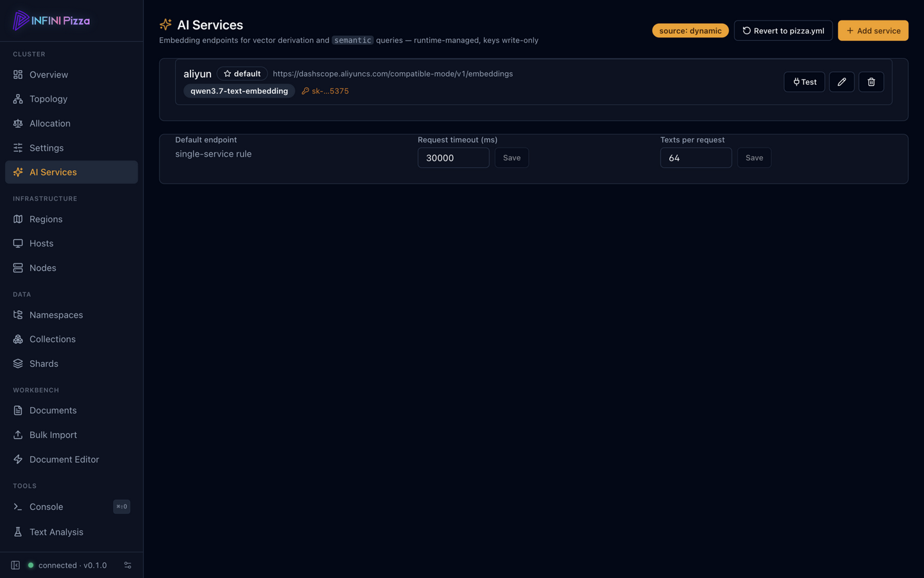Click Revert to pizza.yml button
Image resolution: width=924 pixels, height=578 pixels.
[x=783, y=31]
